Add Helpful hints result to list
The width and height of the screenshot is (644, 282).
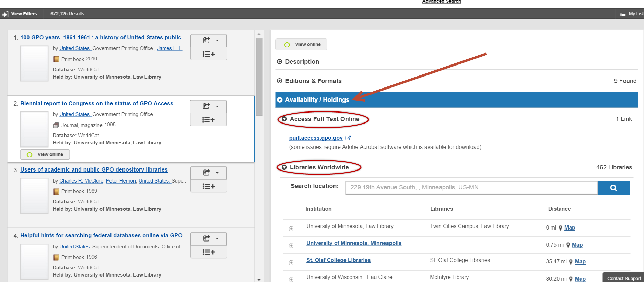pyautogui.click(x=209, y=252)
